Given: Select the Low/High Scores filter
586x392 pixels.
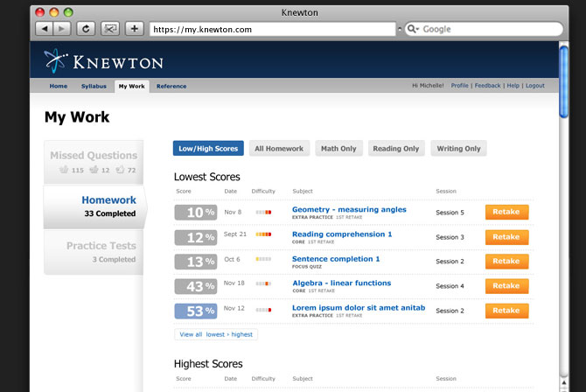Looking at the screenshot, I should point(207,149).
